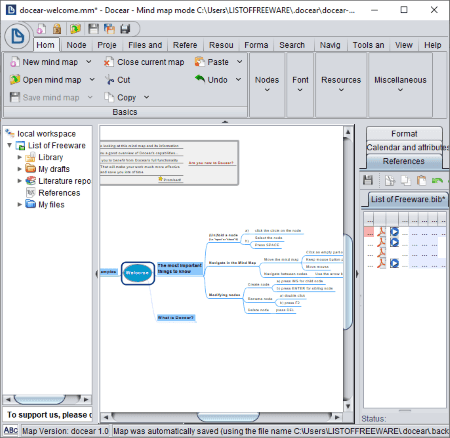This screenshot has width=450, height=438.
Task: Select the Welcome root node in map
Action: coord(138,273)
